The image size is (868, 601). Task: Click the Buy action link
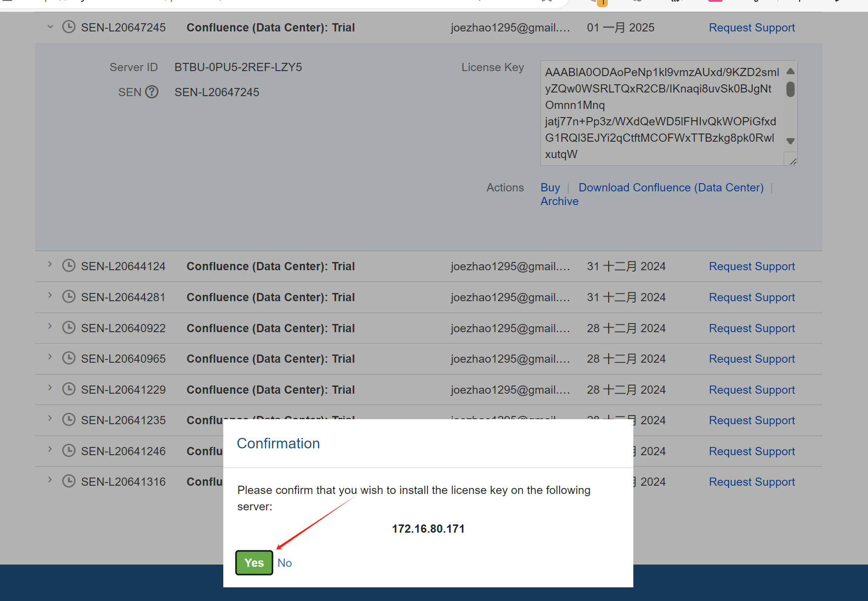(550, 188)
